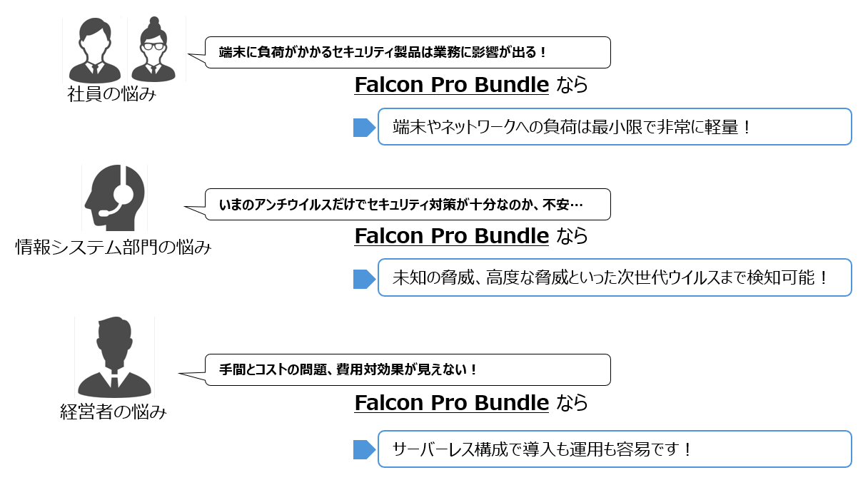Select the 経営者の悩み label
This screenshot has height=480, width=868.
(113, 412)
